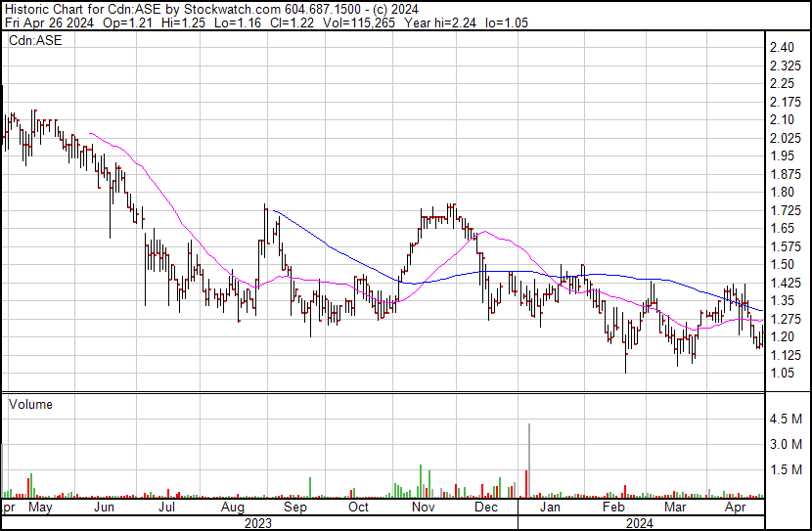Click the 4.5 M volume axis label
Image resolution: width=812 pixels, height=531 pixels.
click(x=786, y=419)
